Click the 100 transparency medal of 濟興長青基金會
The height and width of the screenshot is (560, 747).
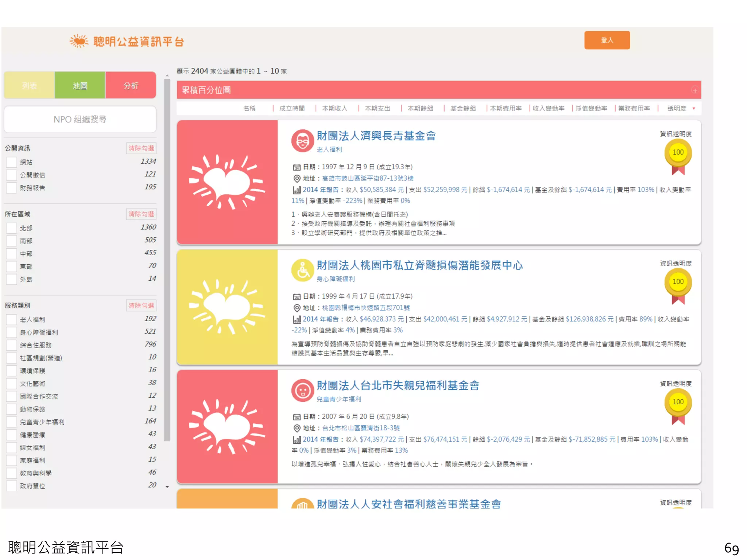coord(678,157)
